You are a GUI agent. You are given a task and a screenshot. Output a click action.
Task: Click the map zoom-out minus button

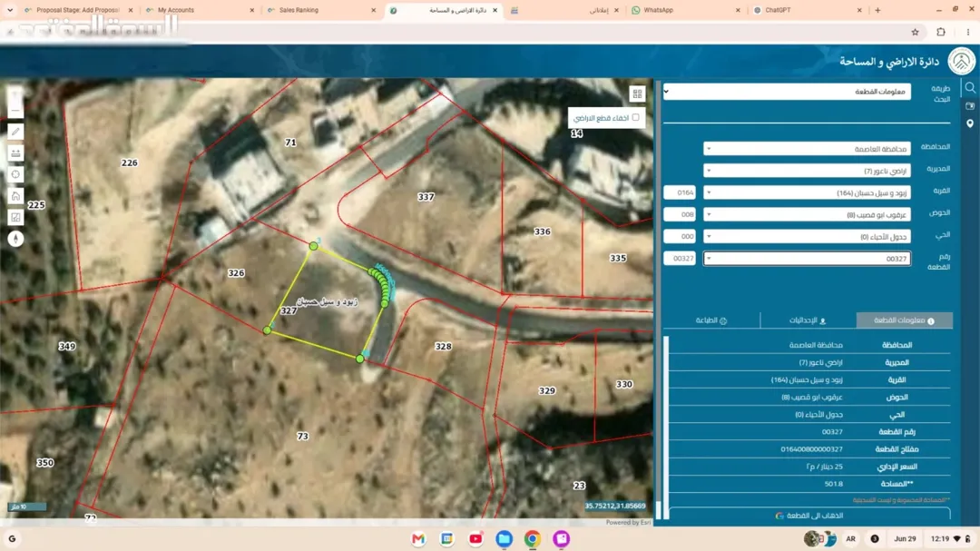click(15, 110)
